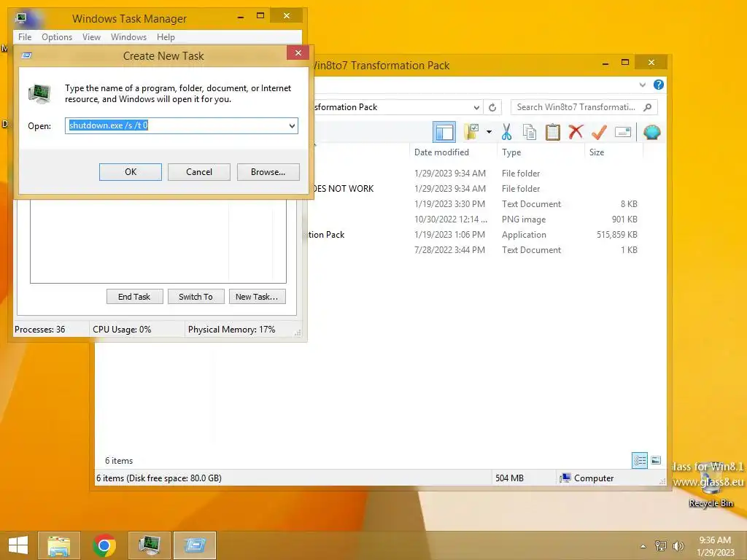The image size is (747, 560).
Task: Open the address bar history dropdown
Action: pos(476,107)
